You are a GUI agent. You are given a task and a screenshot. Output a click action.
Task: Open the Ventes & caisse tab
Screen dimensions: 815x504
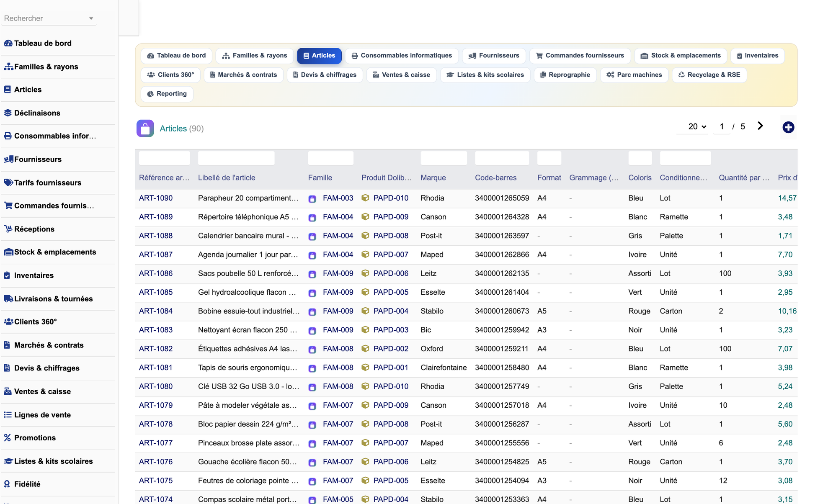pos(401,75)
